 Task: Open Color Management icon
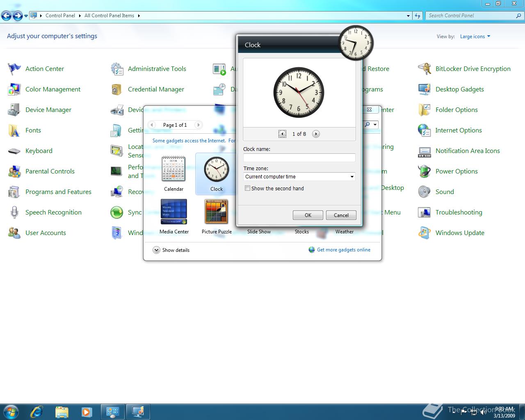(14, 89)
